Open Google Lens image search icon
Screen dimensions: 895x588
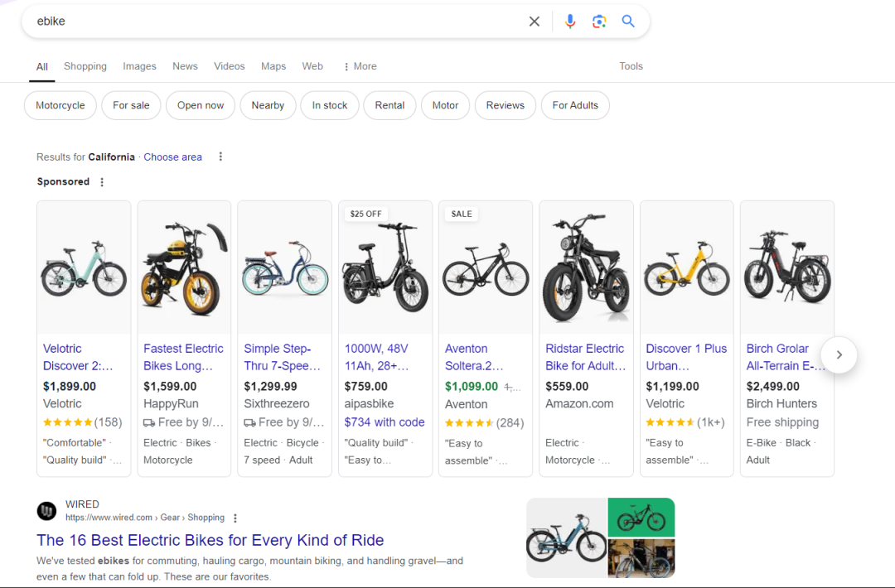599,22
